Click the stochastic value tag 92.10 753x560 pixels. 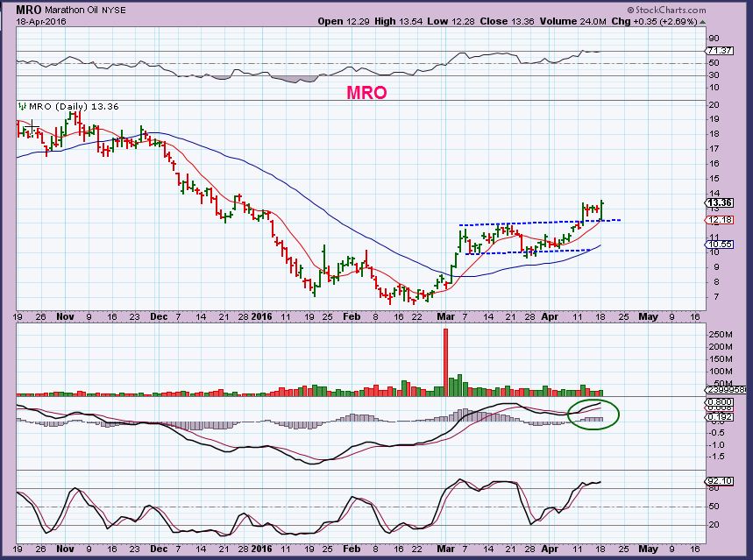point(720,481)
